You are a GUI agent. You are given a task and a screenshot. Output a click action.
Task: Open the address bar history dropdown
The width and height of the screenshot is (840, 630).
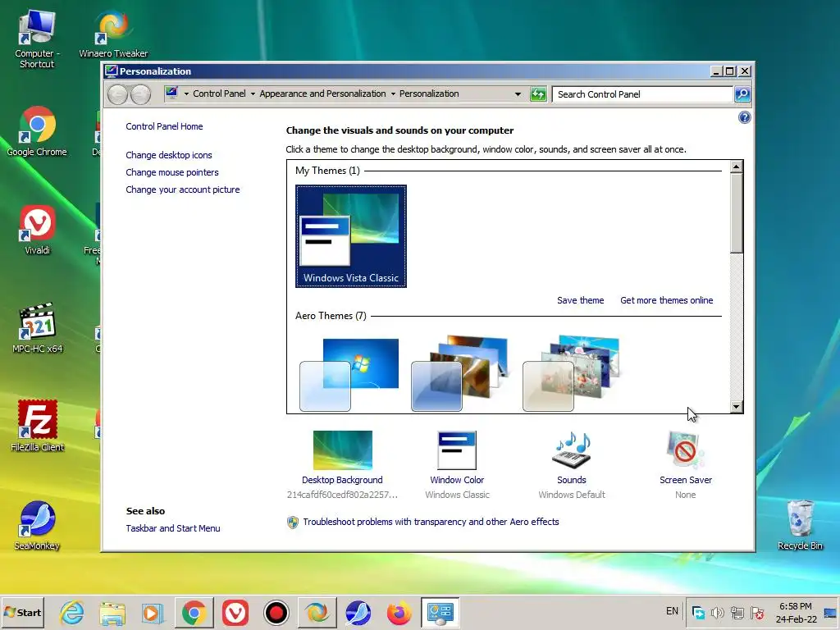518,94
